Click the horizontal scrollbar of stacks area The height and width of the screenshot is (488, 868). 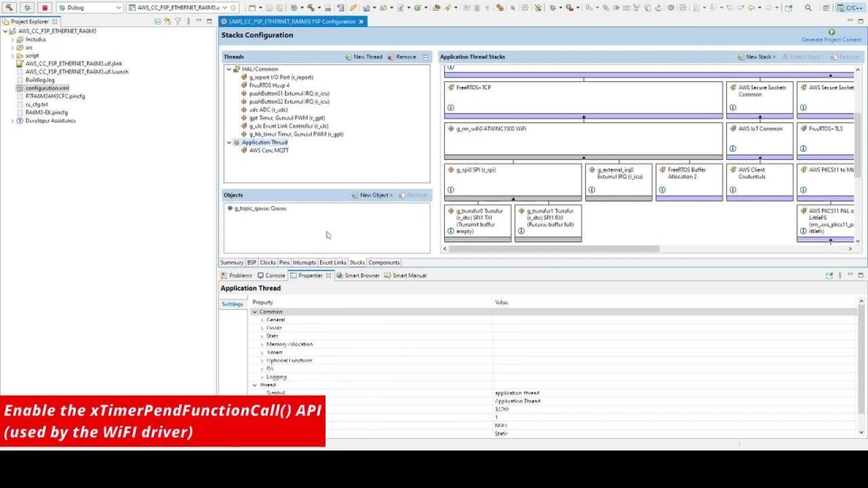coord(554,249)
